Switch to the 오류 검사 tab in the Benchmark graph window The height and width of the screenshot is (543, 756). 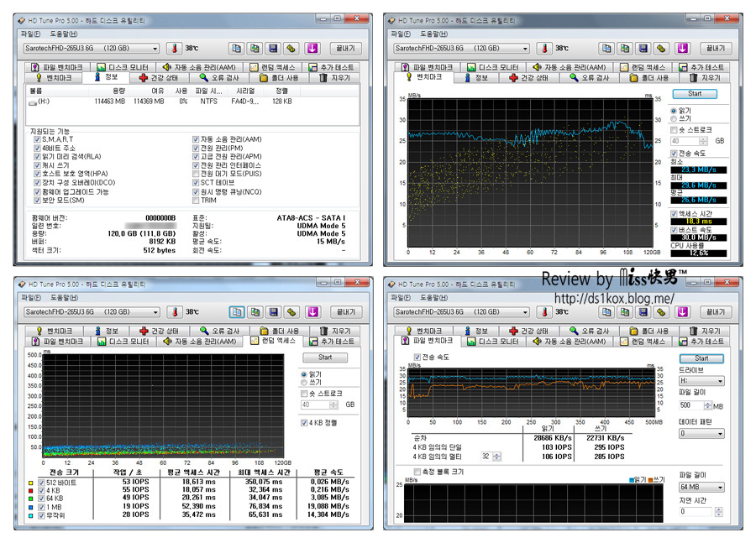(x=589, y=77)
